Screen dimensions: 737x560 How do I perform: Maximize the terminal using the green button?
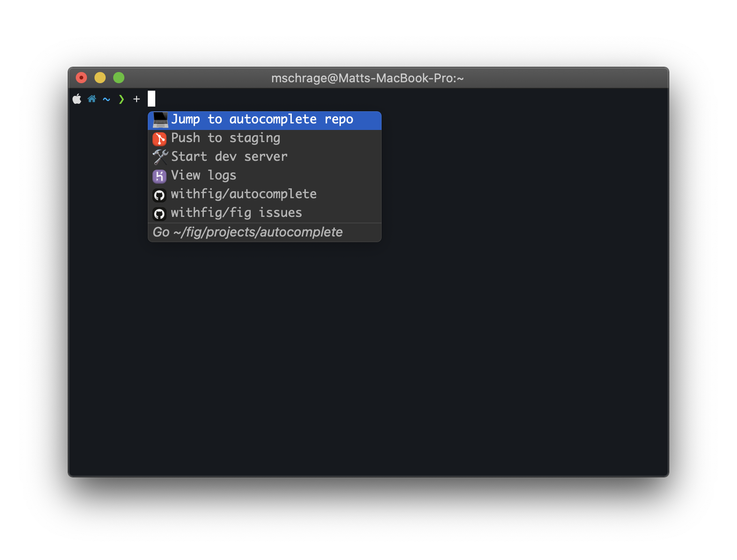119,78
